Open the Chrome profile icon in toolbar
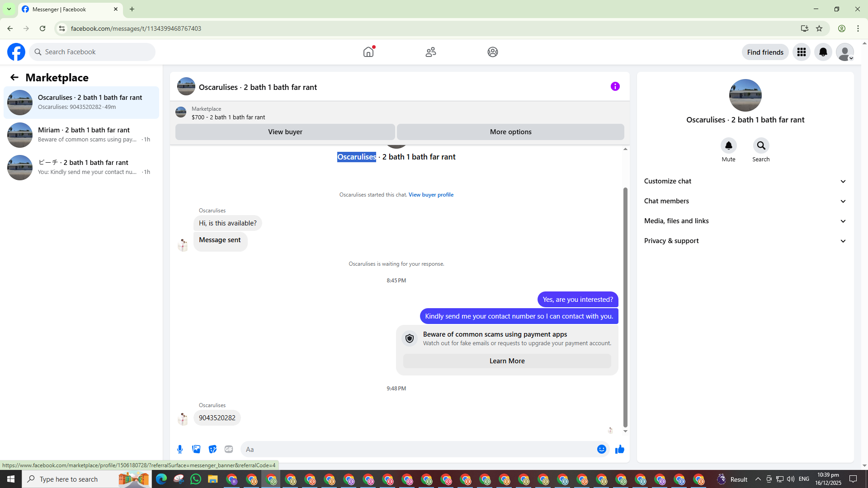The image size is (868, 488). coord(842,28)
